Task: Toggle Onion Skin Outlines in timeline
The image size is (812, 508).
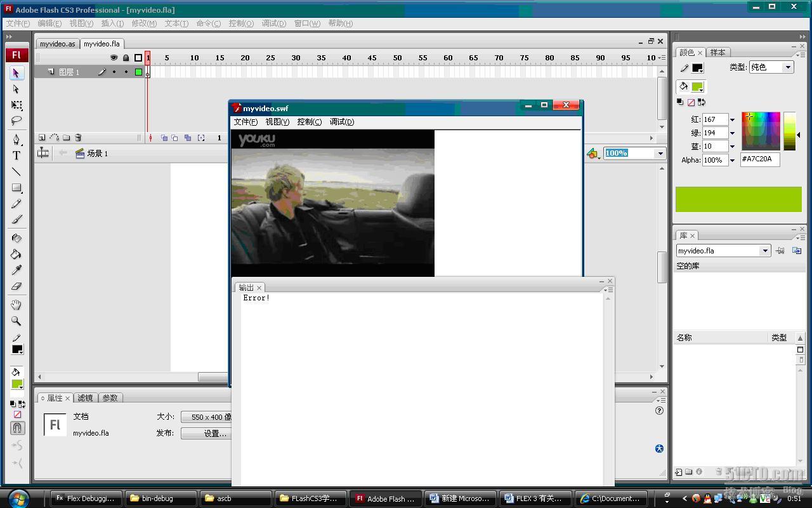Action: pyautogui.click(x=175, y=138)
